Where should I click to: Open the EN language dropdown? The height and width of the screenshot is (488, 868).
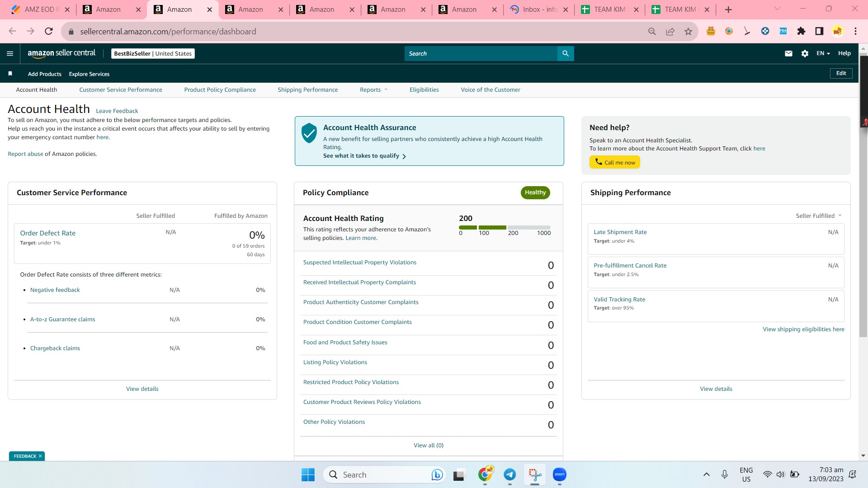[x=823, y=53]
